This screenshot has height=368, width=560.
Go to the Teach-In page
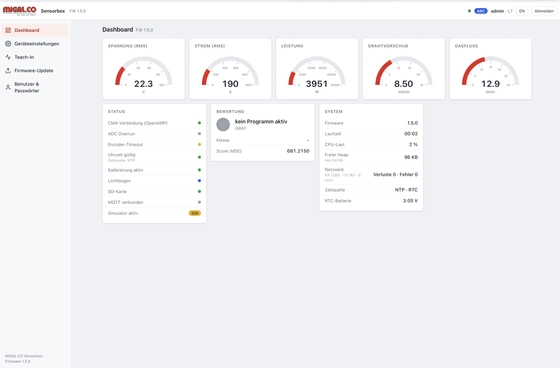pyautogui.click(x=35, y=57)
